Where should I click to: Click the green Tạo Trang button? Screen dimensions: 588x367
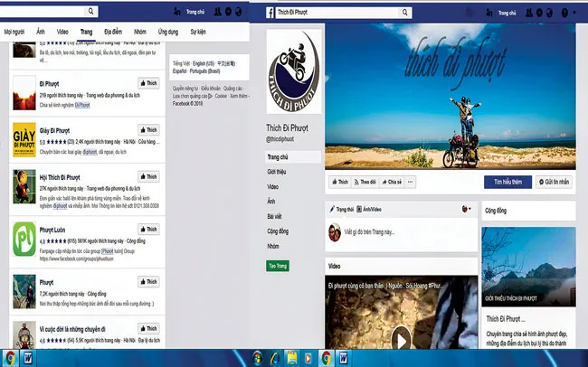(278, 266)
